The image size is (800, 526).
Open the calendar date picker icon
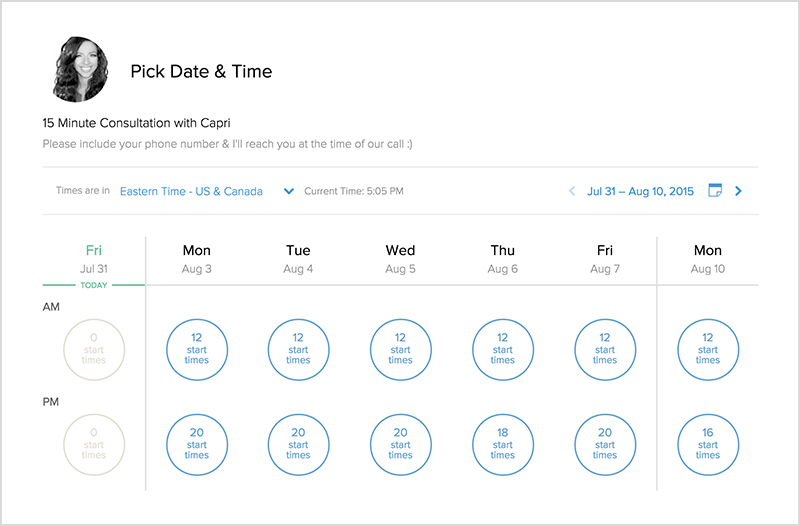pyautogui.click(x=715, y=190)
